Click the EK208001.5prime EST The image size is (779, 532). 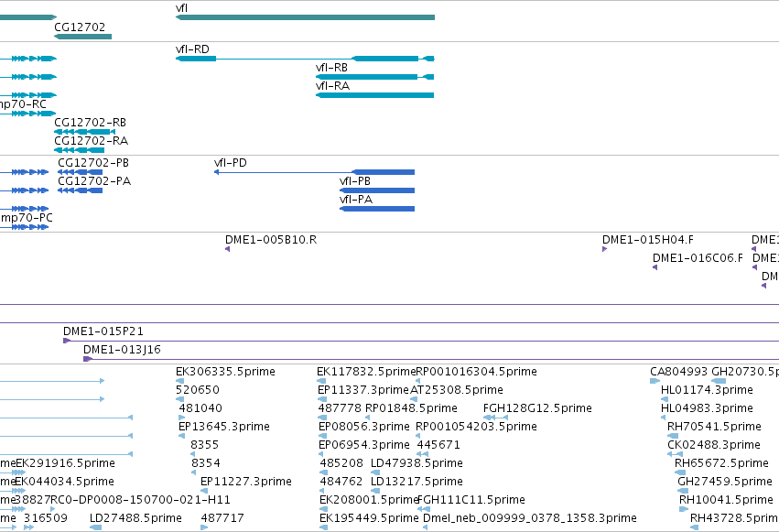tap(324, 509)
